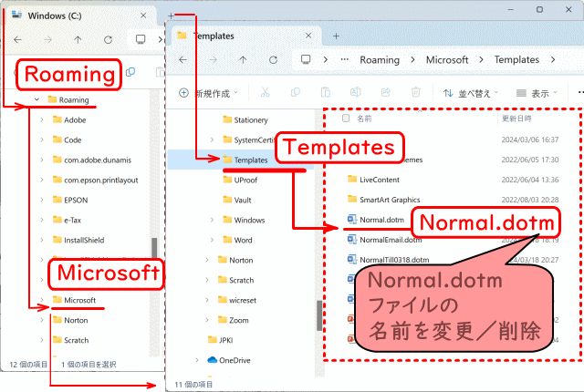Expand the Windows folder in Templates tree
The width and height of the screenshot is (584, 392).
(212, 220)
